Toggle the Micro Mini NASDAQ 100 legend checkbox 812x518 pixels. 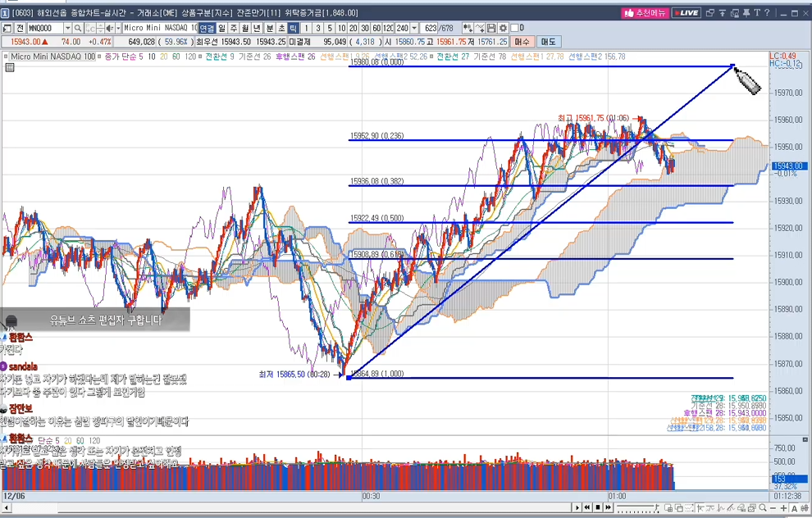click(7, 57)
